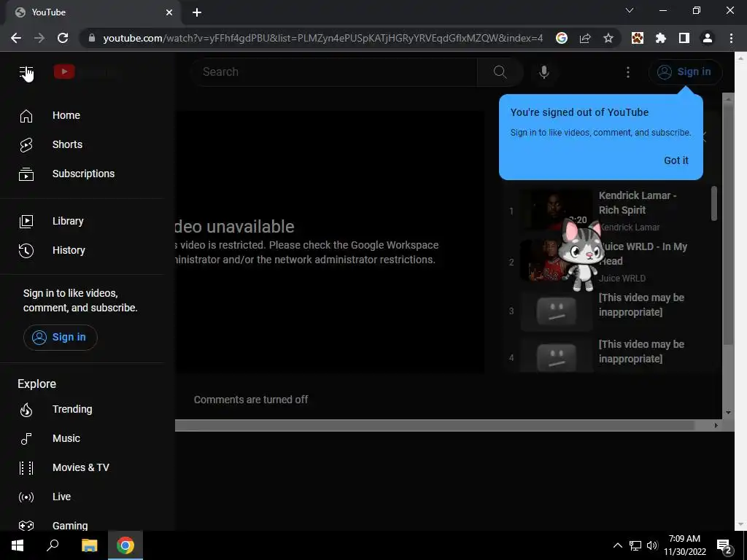Open Windows Start menu
Viewport: 747px width, 560px height.
[18, 545]
